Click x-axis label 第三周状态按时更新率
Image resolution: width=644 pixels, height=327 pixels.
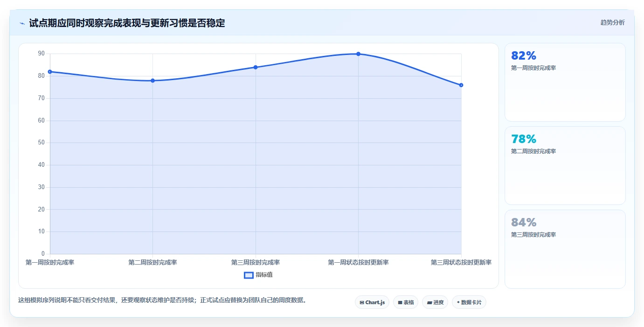pyautogui.click(x=461, y=263)
